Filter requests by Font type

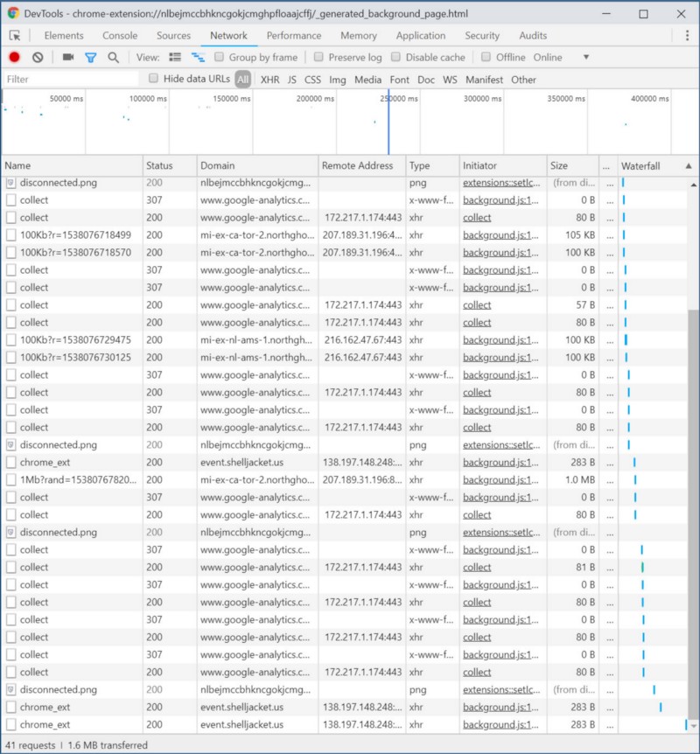(x=399, y=80)
